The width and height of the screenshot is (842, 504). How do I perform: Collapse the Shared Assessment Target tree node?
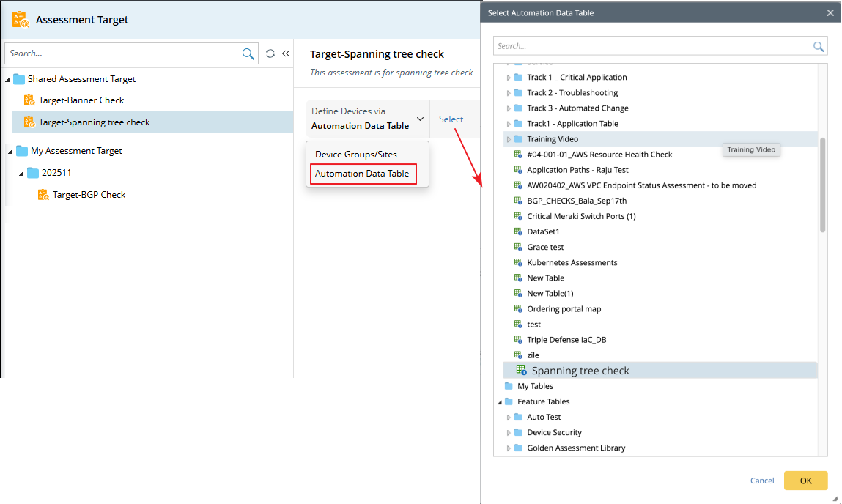(8, 79)
